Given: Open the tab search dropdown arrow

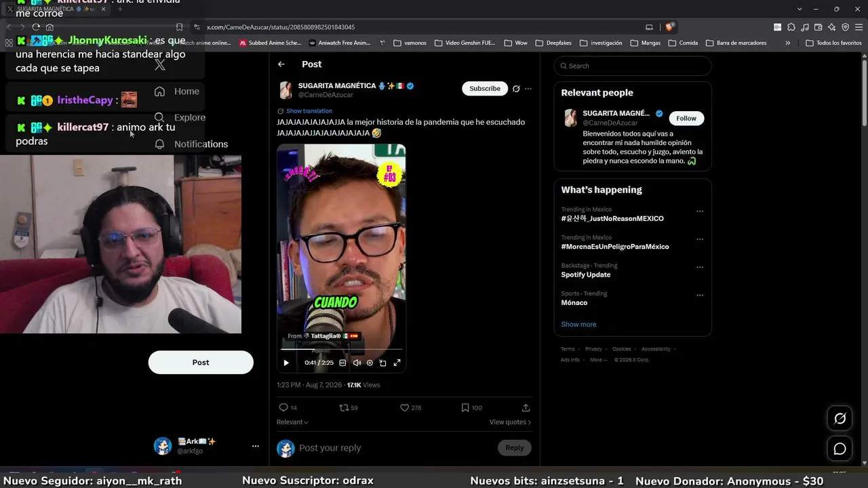Looking at the screenshot, I should pyautogui.click(x=800, y=9).
